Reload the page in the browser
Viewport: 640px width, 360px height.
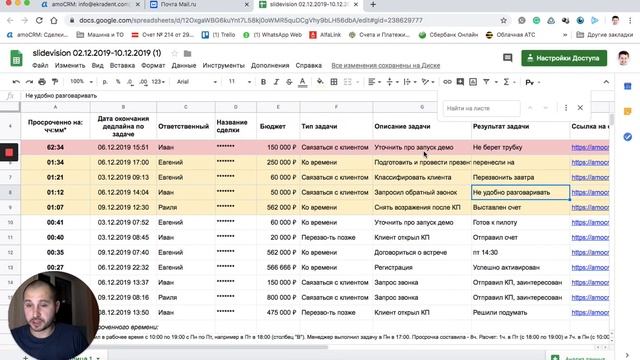click(39, 20)
